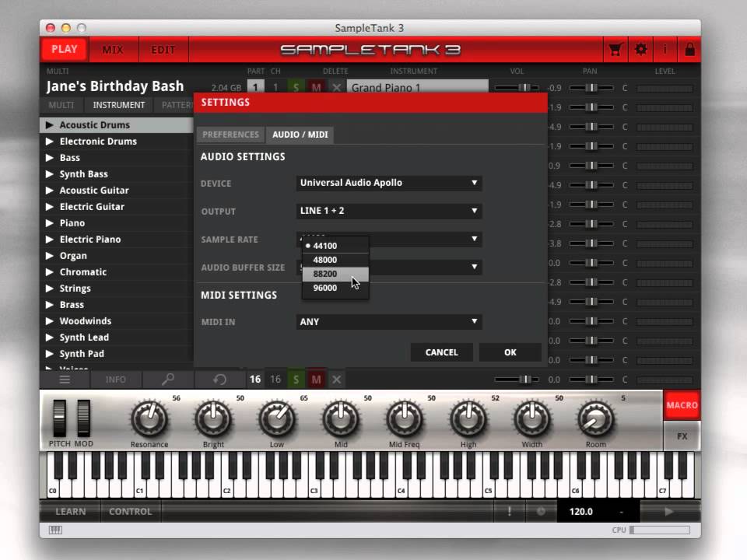Click the Low macro knob

click(277, 419)
